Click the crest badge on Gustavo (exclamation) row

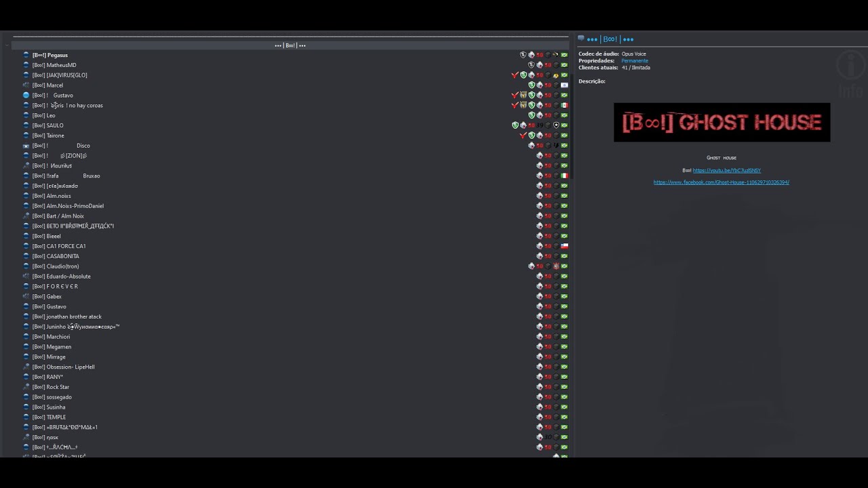point(524,96)
